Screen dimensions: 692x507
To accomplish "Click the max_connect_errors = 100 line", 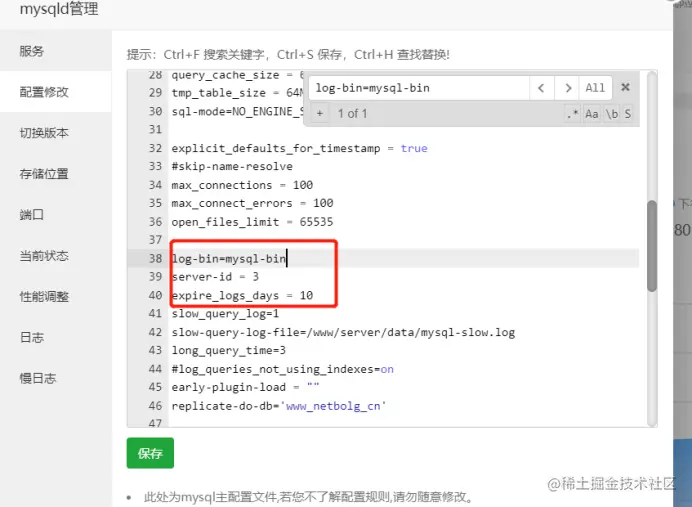I will [252, 203].
